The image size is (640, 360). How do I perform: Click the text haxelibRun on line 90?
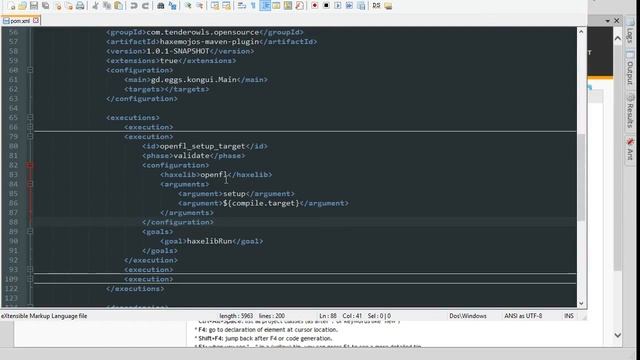[x=209, y=241]
